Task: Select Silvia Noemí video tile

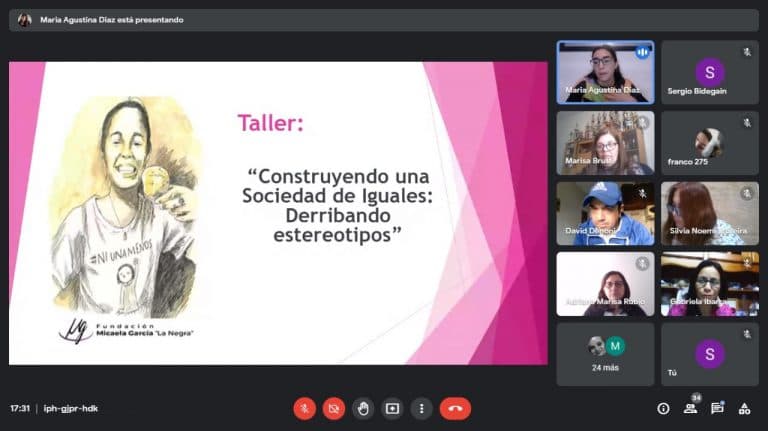Action: (x=710, y=214)
